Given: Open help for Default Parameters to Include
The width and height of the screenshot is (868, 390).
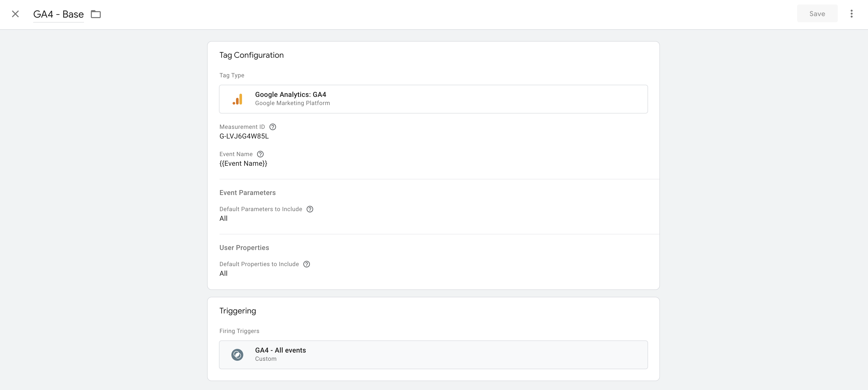Looking at the screenshot, I should click(310, 209).
